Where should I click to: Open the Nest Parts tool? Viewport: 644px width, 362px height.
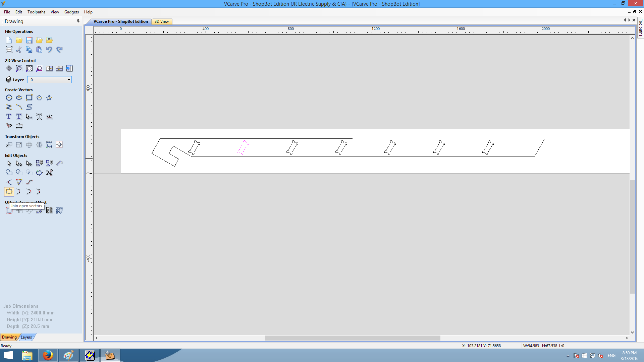coord(59,210)
